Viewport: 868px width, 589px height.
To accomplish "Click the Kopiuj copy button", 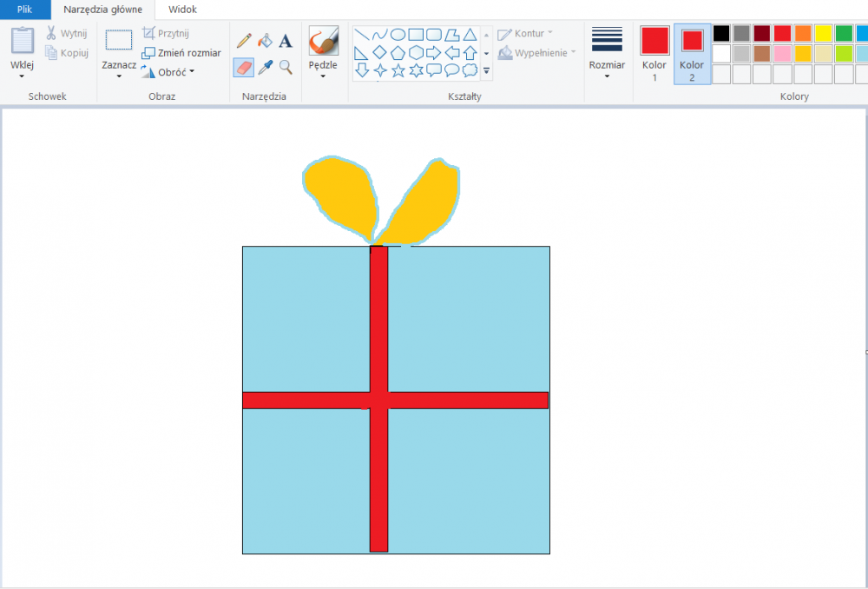I will pos(67,53).
